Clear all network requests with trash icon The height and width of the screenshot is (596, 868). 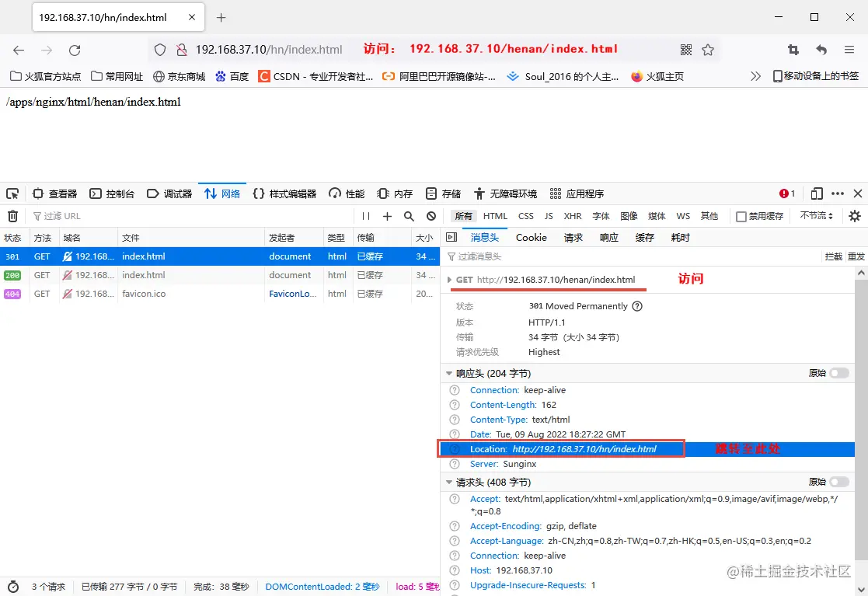click(12, 216)
